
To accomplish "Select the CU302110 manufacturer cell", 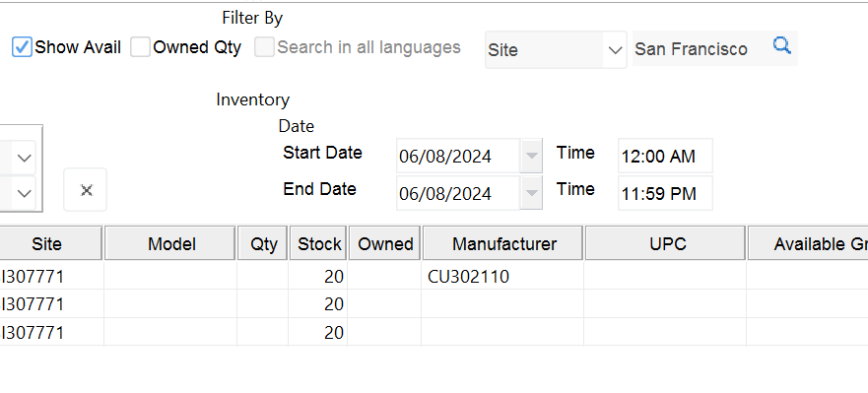I will 502,276.
